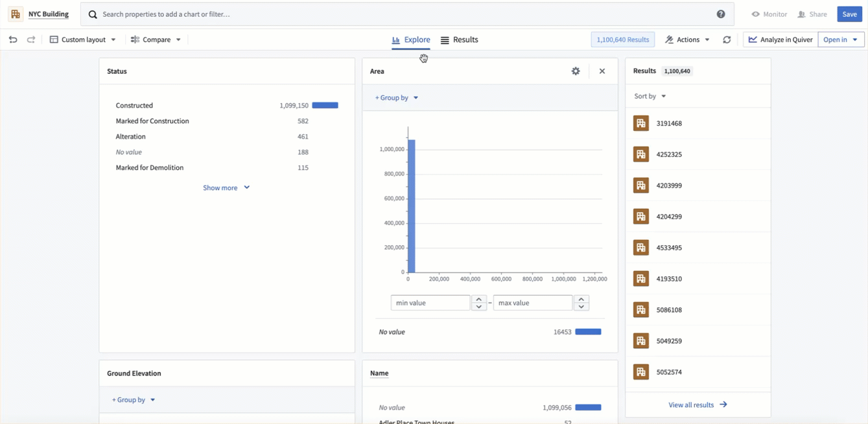
Task: Expand Show more in Status panel
Action: click(x=226, y=188)
